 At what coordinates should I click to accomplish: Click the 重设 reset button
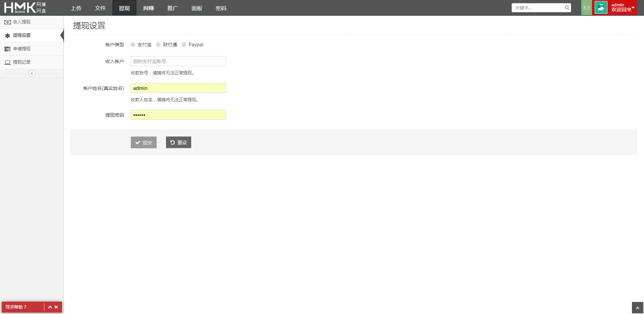point(178,142)
